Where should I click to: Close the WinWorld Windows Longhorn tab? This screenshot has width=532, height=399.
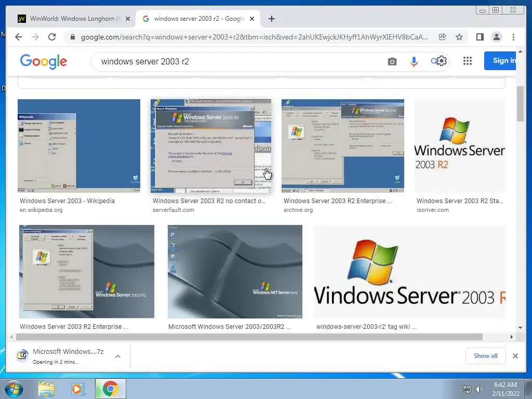tap(128, 19)
